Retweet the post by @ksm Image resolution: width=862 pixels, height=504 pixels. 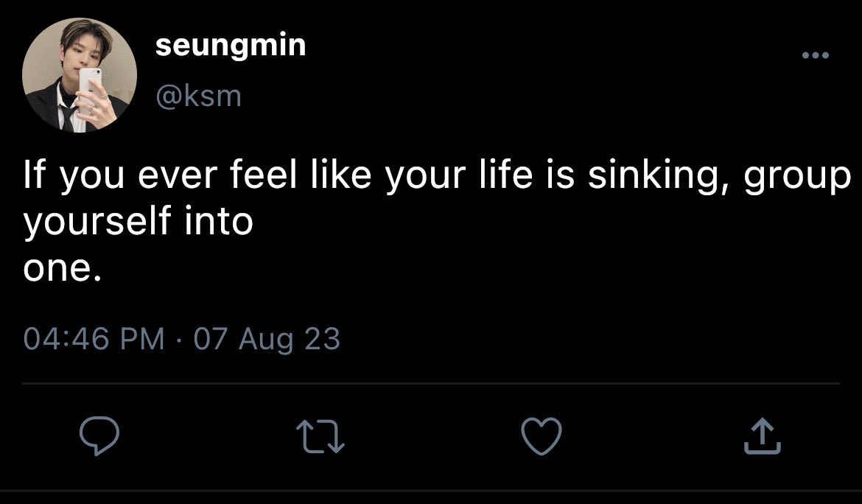click(320, 438)
